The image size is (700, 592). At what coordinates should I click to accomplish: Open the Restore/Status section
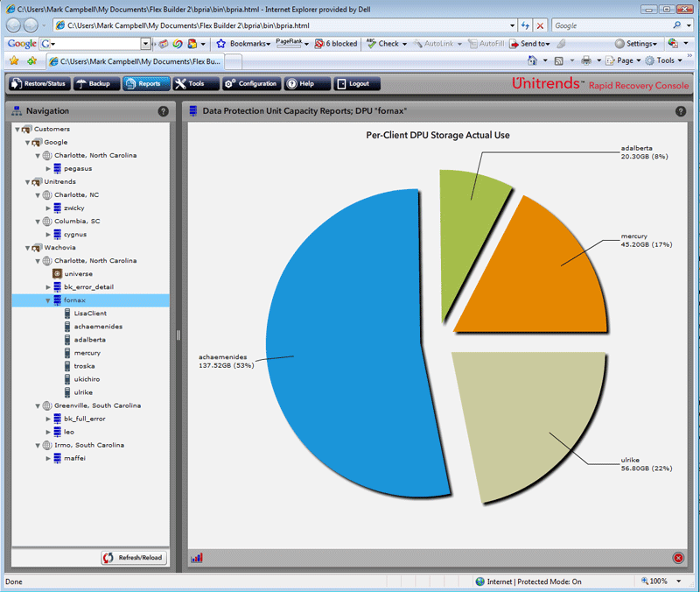[x=39, y=83]
